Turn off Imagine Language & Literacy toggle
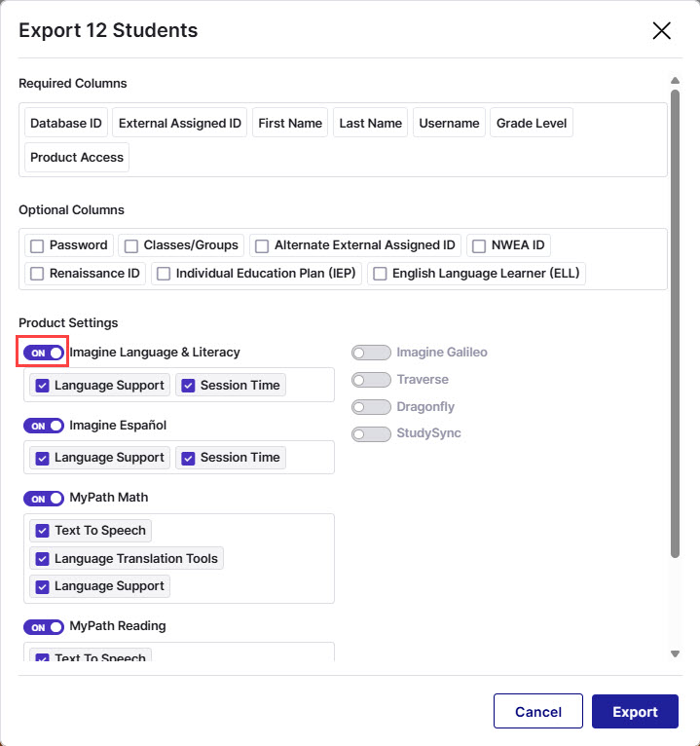 (x=43, y=353)
